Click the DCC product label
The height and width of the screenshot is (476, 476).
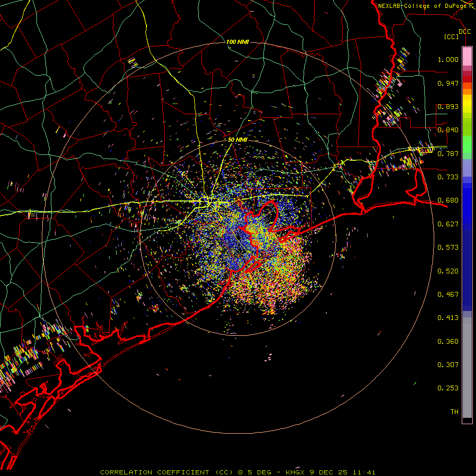(464, 32)
